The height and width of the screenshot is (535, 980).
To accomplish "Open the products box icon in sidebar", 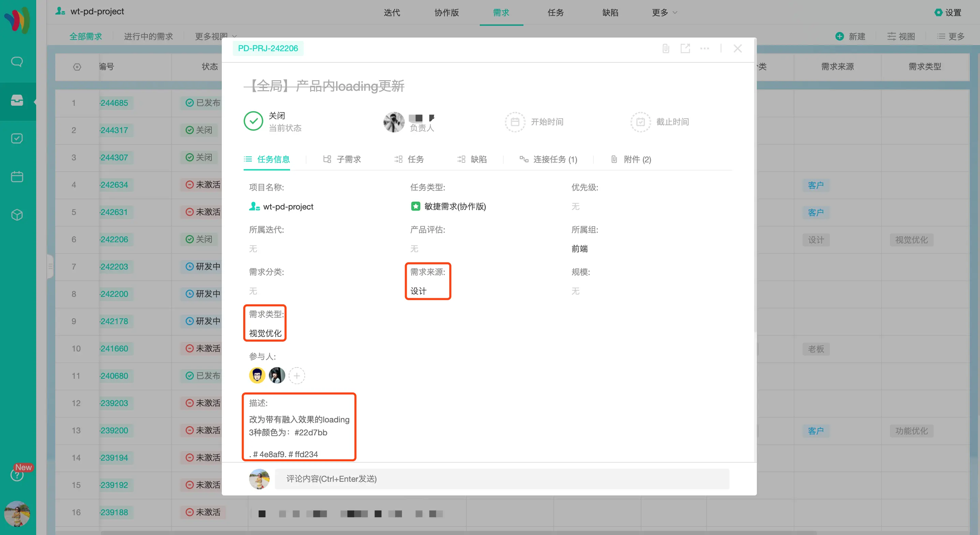I will point(17,214).
